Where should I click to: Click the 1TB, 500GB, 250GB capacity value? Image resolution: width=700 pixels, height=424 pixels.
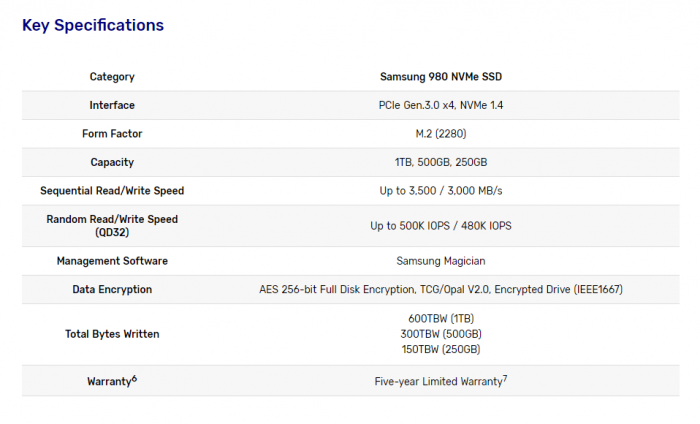[440, 162]
